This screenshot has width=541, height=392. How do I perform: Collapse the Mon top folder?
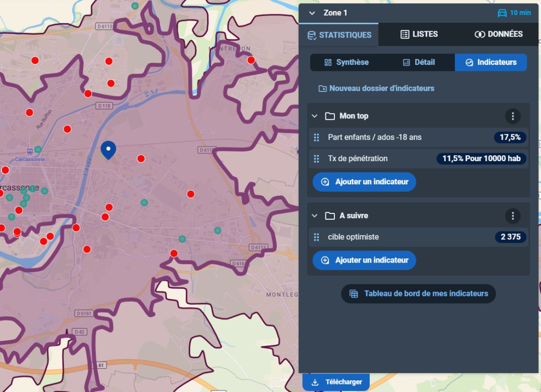[315, 116]
